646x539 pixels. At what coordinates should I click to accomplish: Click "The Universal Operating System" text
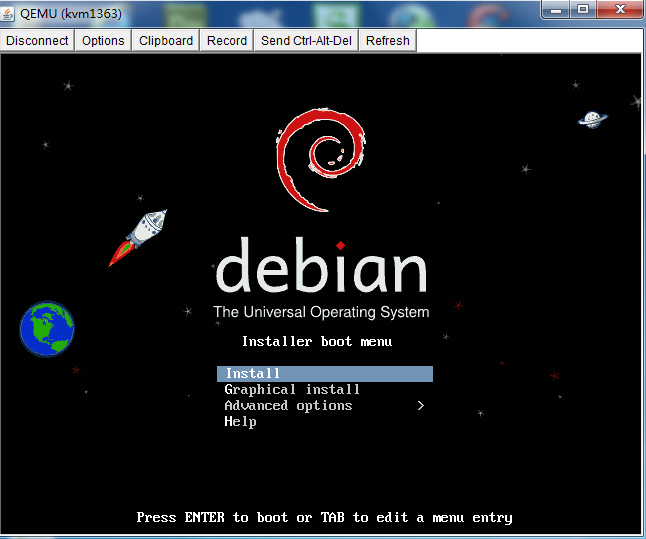click(x=321, y=312)
